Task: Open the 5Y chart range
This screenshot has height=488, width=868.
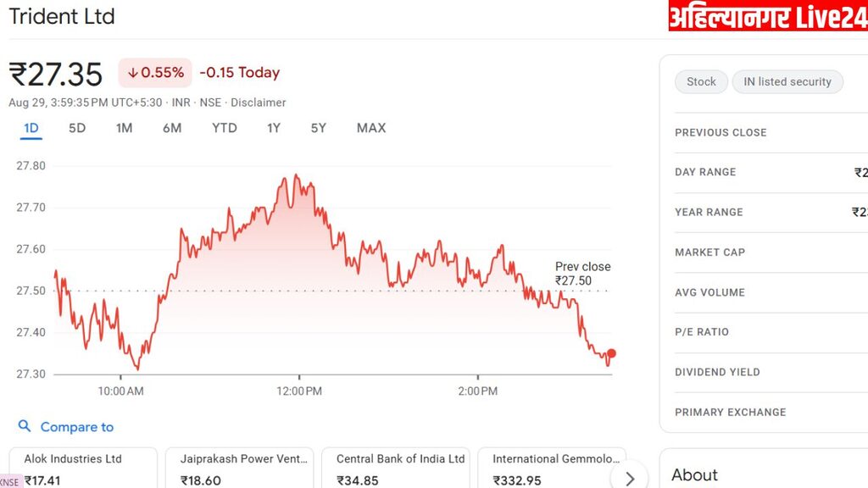Action: [x=319, y=128]
